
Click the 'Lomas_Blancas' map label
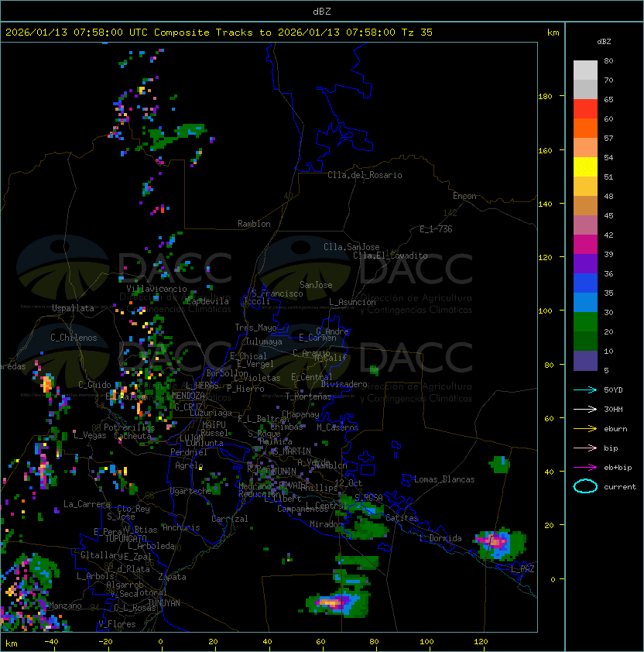point(444,479)
